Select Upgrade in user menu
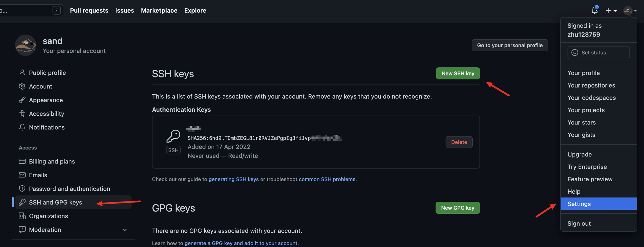The width and height of the screenshot is (644, 247). [x=598, y=154]
